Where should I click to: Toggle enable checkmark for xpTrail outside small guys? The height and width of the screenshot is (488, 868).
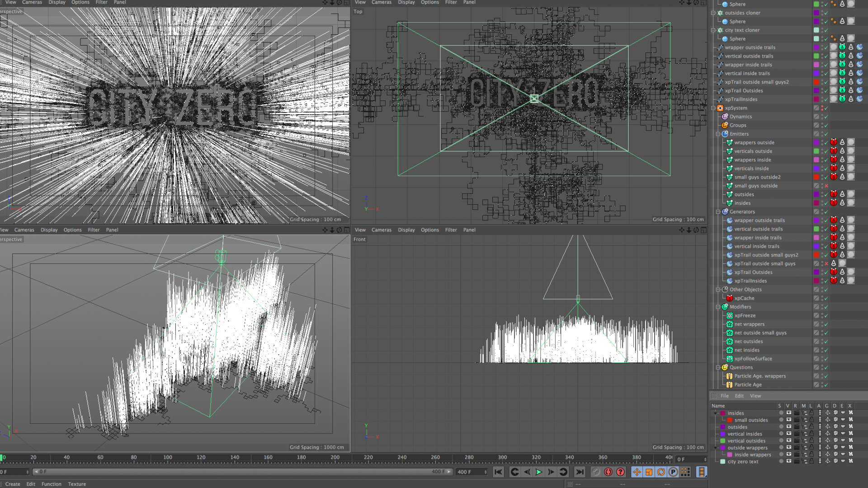click(826, 263)
